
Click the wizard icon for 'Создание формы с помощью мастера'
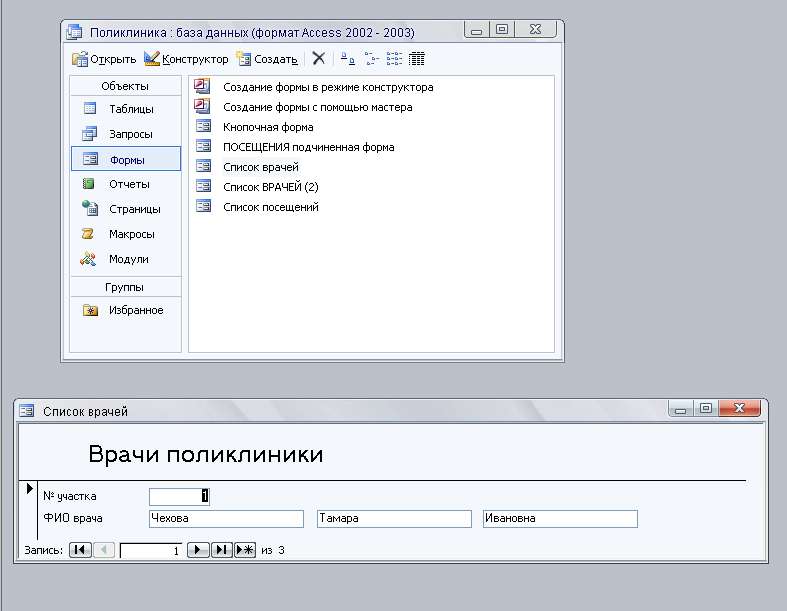(202, 106)
